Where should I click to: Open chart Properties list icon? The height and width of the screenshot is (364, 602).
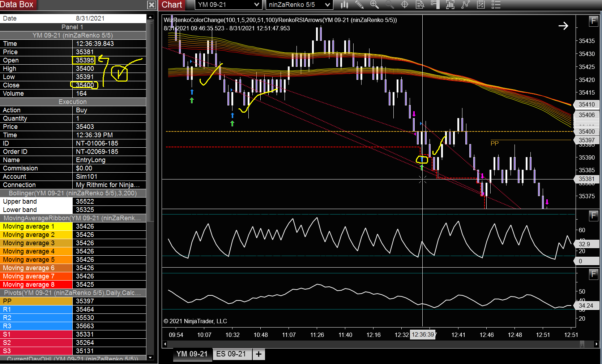pos(496,5)
